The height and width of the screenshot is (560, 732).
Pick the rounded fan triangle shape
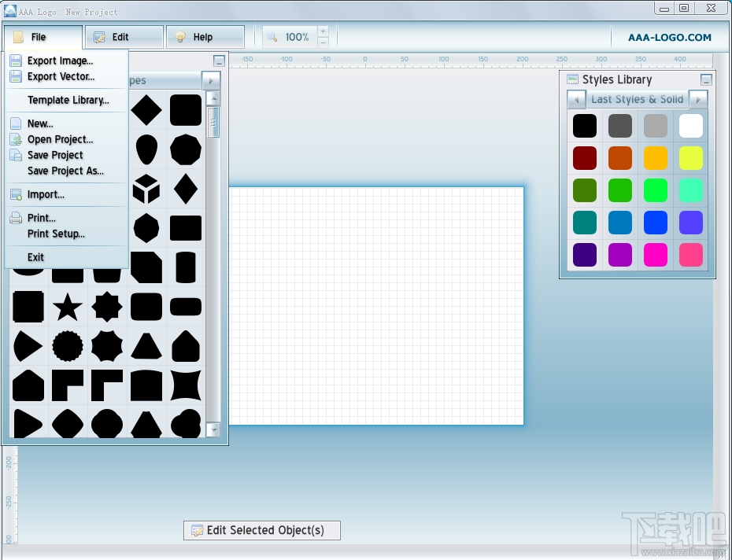tap(28, 346)
